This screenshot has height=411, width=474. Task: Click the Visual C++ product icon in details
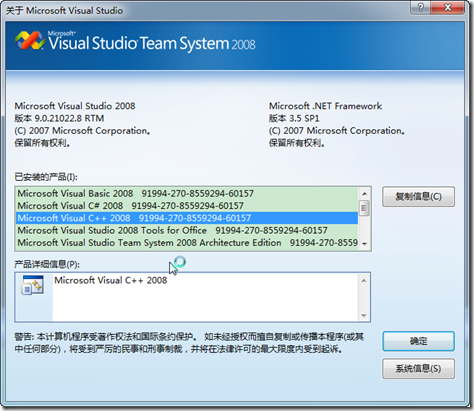click(33, 285)
